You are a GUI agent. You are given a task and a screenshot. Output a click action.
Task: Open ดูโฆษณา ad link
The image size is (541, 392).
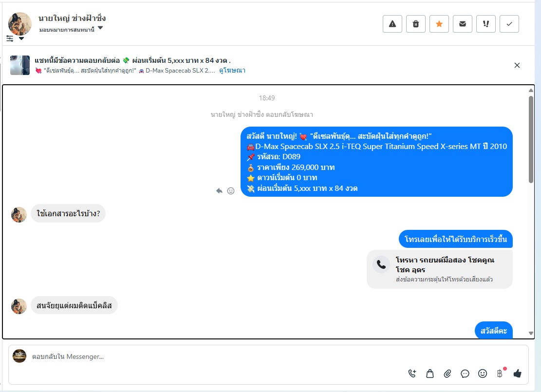232,71
